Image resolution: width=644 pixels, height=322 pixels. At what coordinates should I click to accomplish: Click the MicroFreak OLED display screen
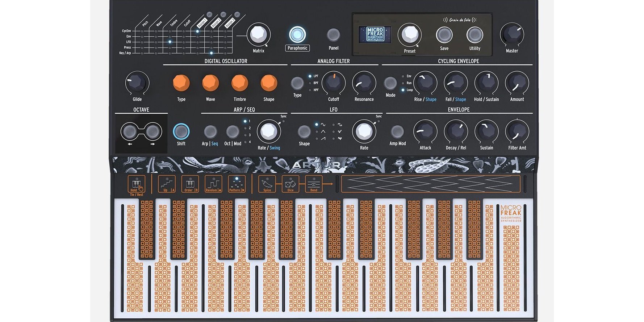point(375,34)
